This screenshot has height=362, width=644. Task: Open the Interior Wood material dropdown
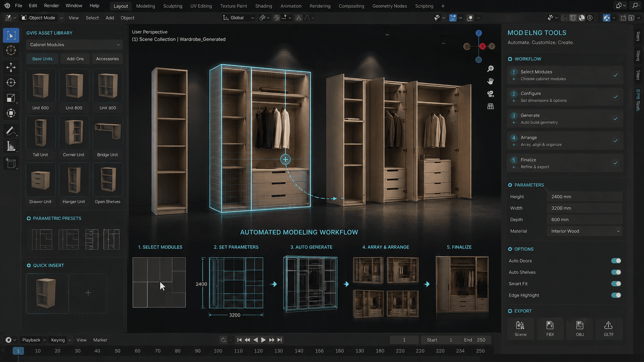(584, 231)
